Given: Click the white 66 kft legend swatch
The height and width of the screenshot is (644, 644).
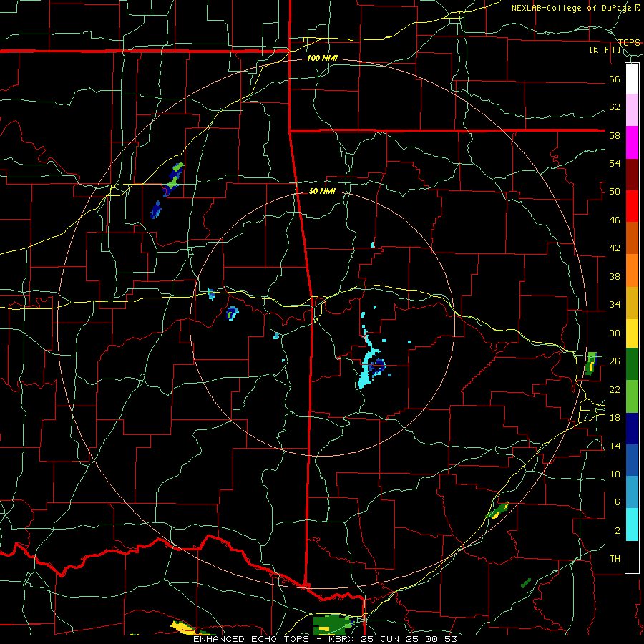Looking at the screenshot, I should 632,79.
